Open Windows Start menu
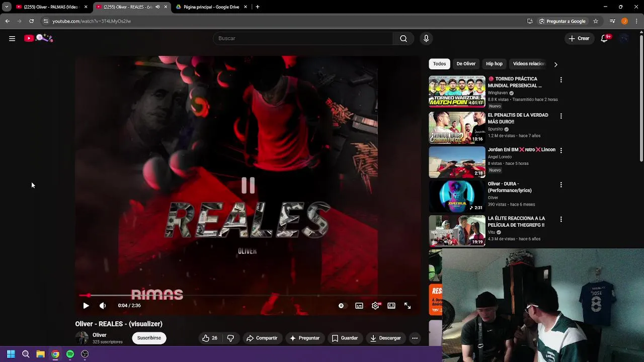644x362 pixels. [11, 354]
